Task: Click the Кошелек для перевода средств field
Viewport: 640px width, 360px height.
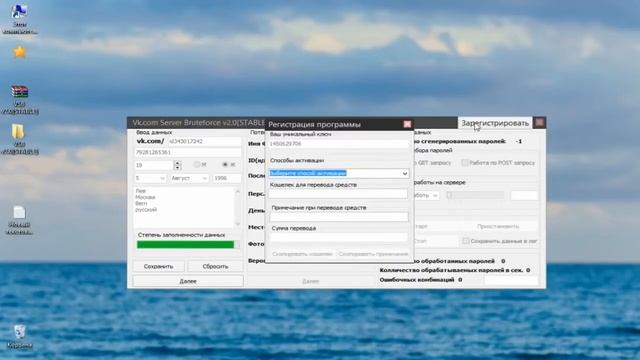Action: [x=338, y=194]
